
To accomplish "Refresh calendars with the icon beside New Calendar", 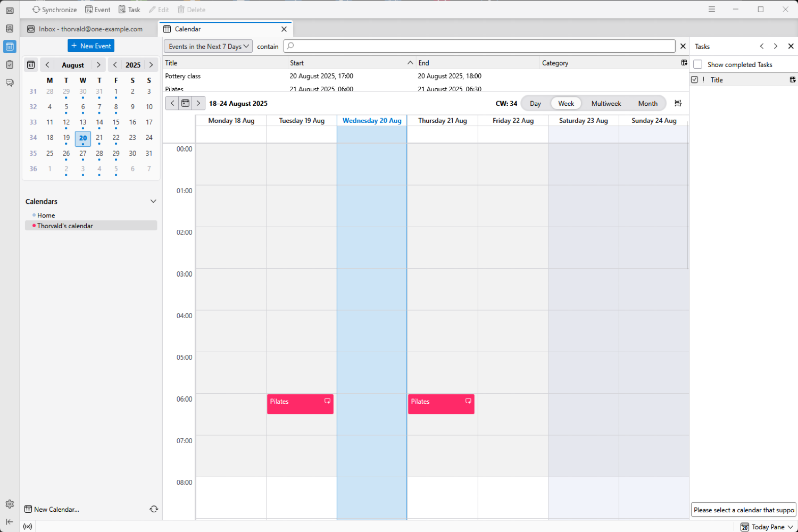I will click(x=154, y=509).
